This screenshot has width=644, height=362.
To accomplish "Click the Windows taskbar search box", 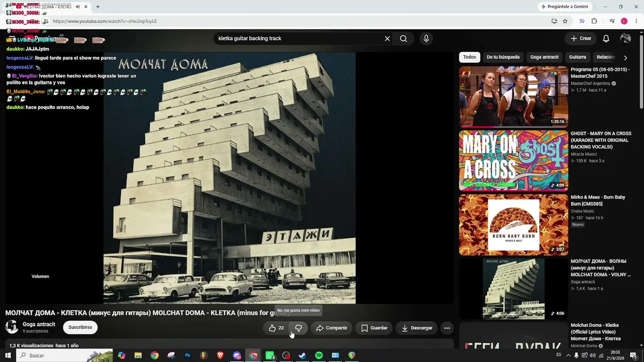I will [65, 355].
